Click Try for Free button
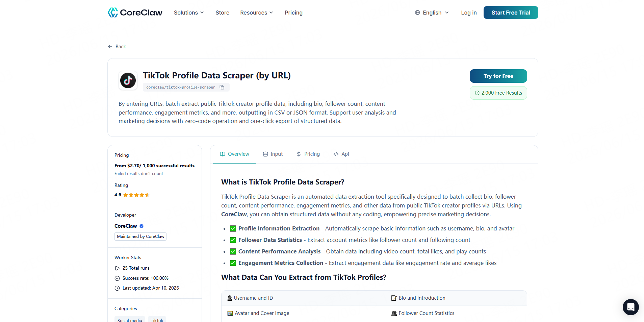The width and height of the screenshot is (644, 322). 498,76
